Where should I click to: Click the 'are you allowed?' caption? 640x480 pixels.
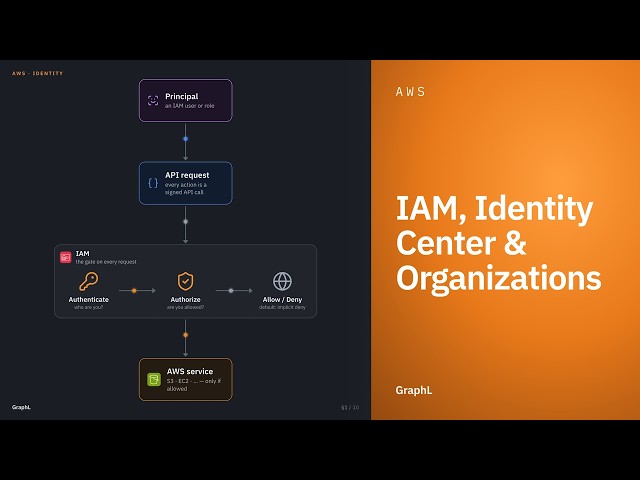185,307
